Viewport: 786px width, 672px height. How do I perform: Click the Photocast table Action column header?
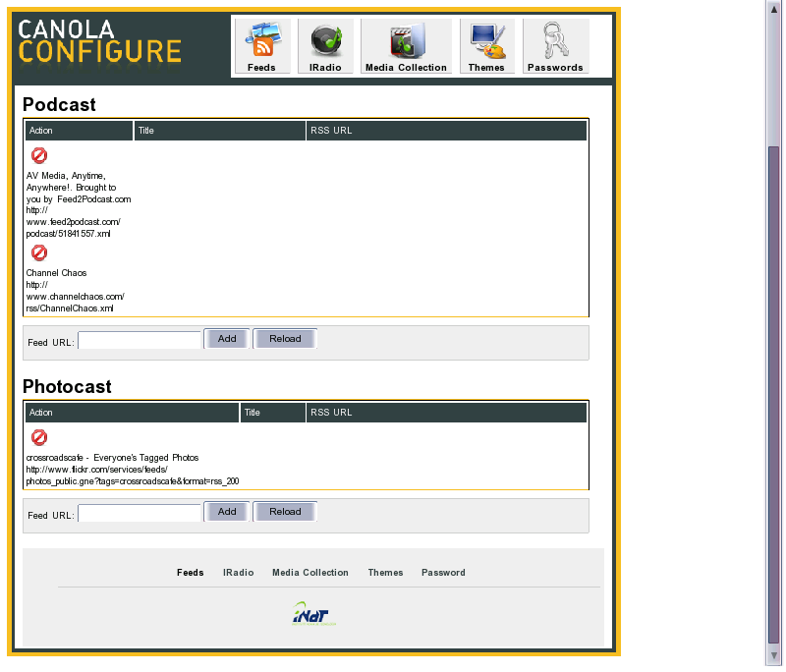click(x=132, y=413)
